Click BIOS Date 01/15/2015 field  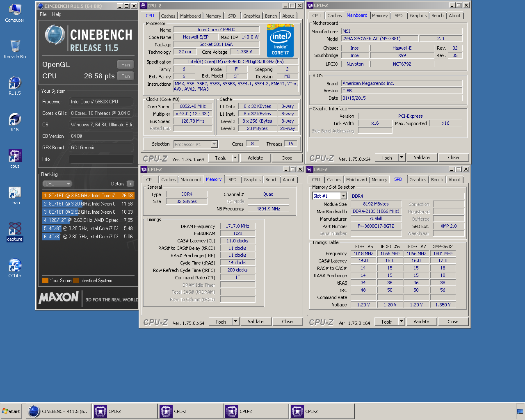402,98
